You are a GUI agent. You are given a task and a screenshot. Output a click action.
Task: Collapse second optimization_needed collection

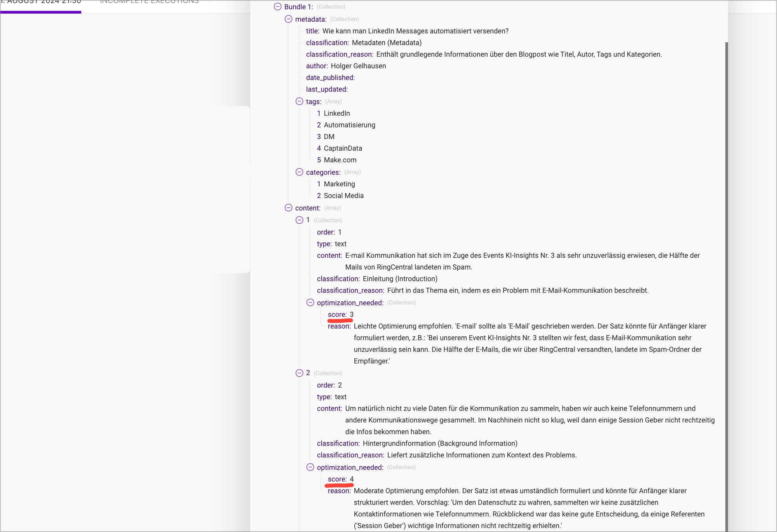pos(310,467)
